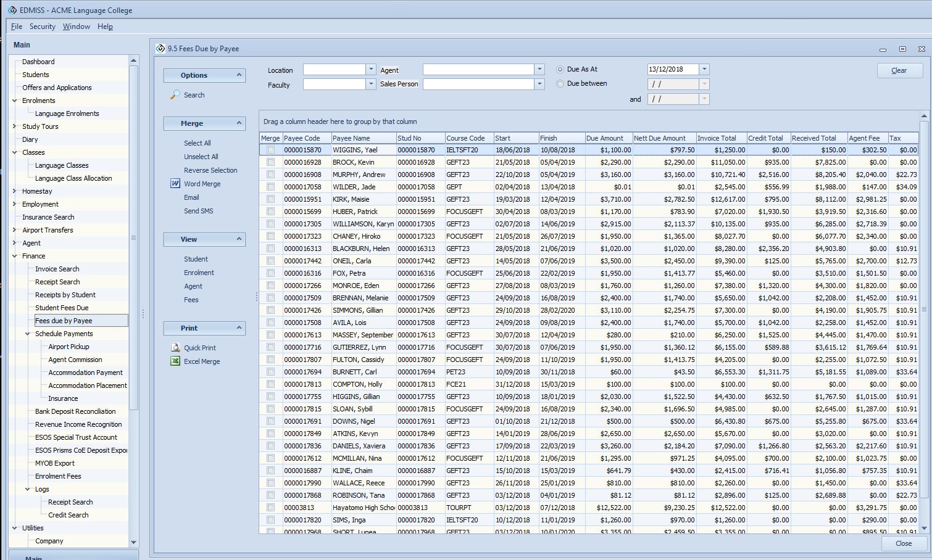Screen dimensions: 932x560
Task: Check the Merge box for BROCK, Kevin
Action: (x=270, y=162)
